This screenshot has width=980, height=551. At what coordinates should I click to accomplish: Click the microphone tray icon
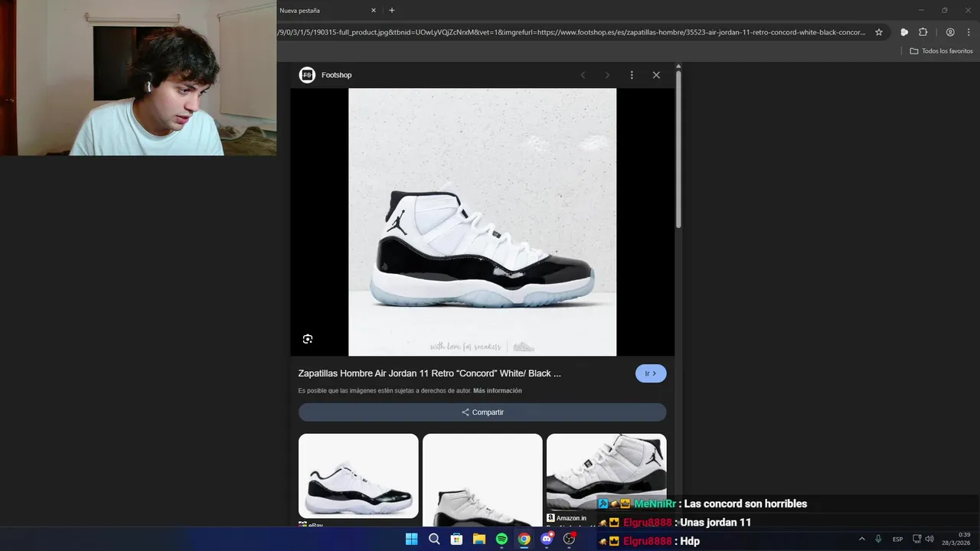click(x=878, y=539)
